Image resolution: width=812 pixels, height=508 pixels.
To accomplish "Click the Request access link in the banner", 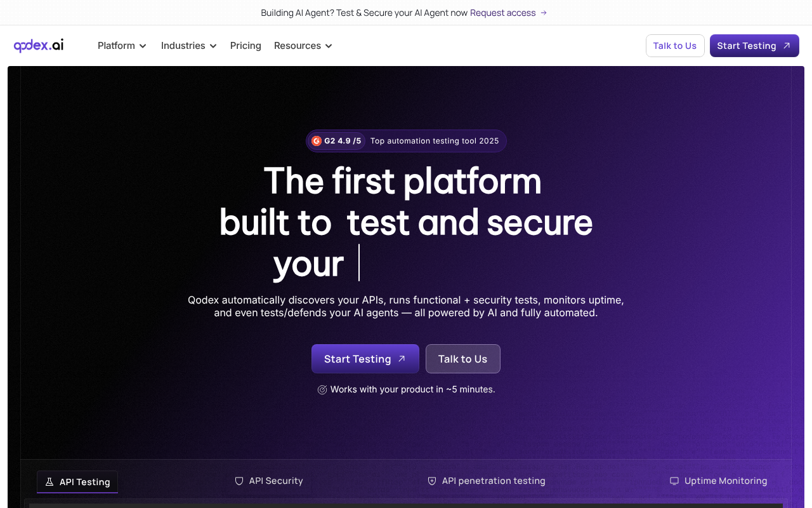I will point(503,13).
